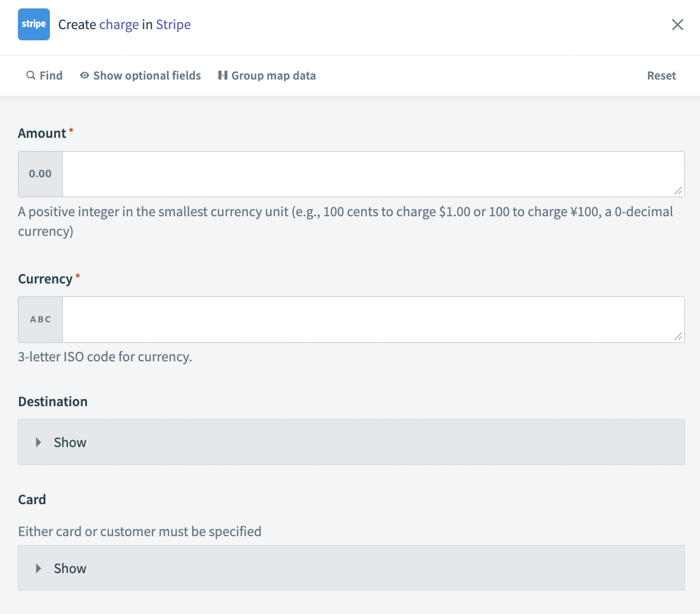
Task: Open the Find toolbar option
Action: point(51,76)
